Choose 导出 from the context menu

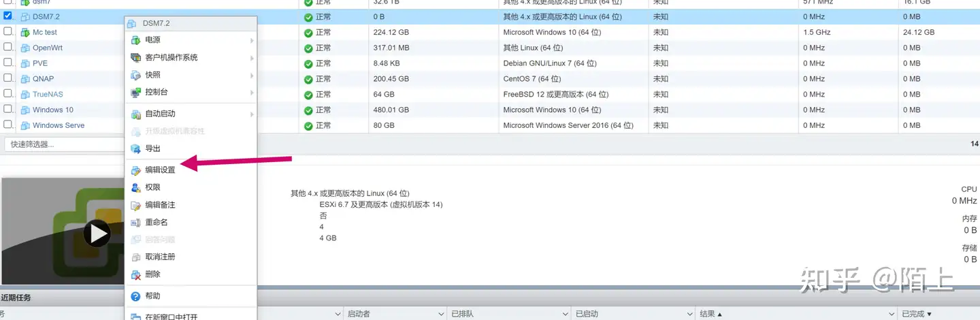[191, 148]
